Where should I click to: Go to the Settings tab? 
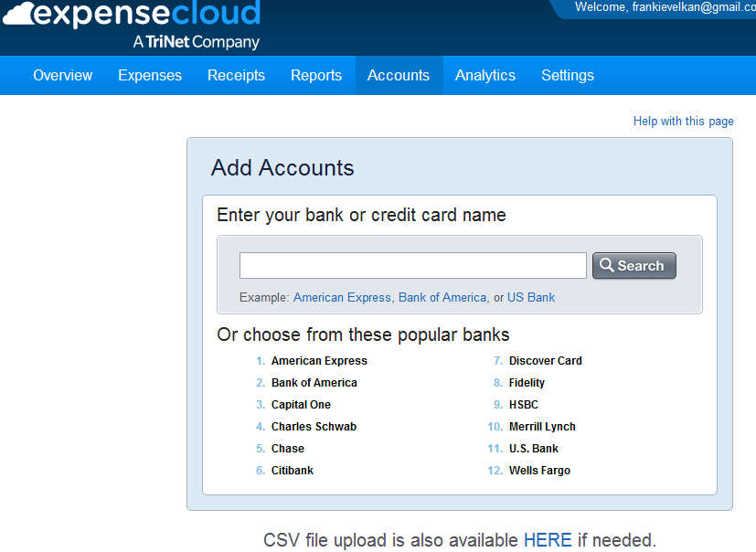click(x=568, y=75)
